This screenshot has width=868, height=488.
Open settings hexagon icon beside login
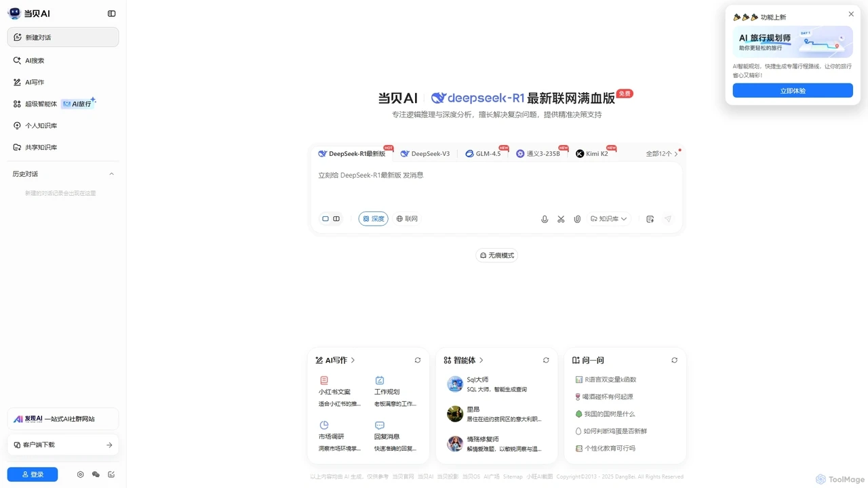80,474
